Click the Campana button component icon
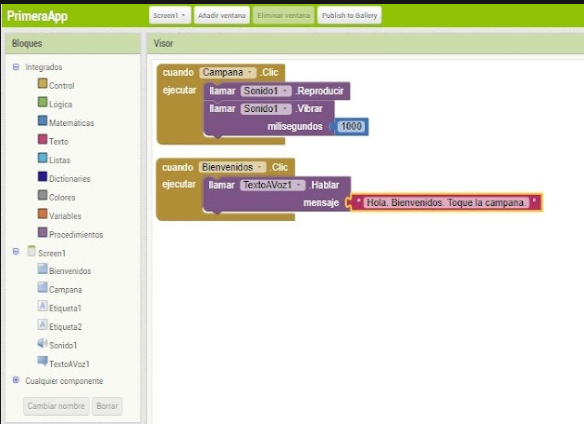This screenshot has height=424, width=584. pos(42,287)
